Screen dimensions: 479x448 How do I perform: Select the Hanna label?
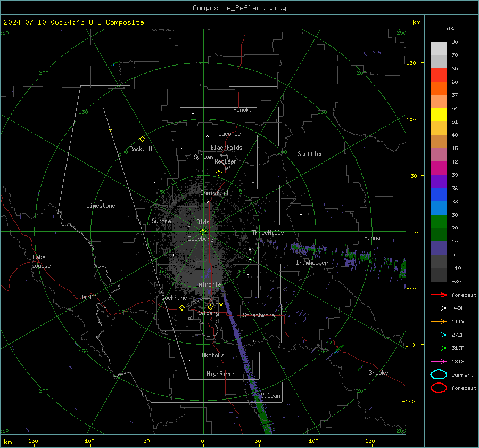372,238
